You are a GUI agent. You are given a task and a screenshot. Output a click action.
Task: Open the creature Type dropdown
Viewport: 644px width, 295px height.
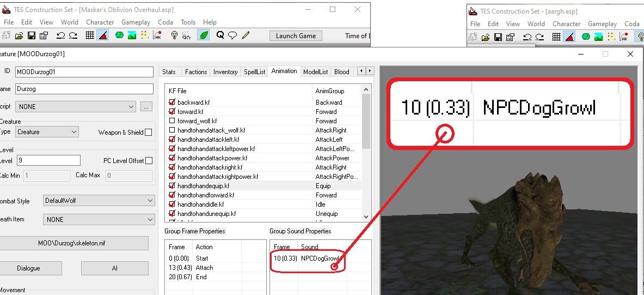[47, 132]
